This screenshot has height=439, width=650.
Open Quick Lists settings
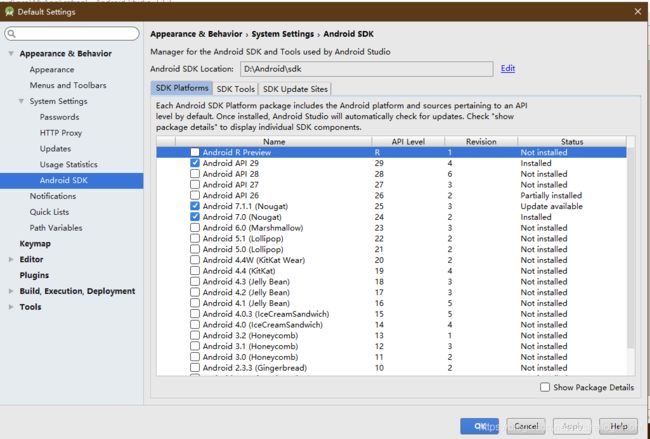[x=49, y=212]
